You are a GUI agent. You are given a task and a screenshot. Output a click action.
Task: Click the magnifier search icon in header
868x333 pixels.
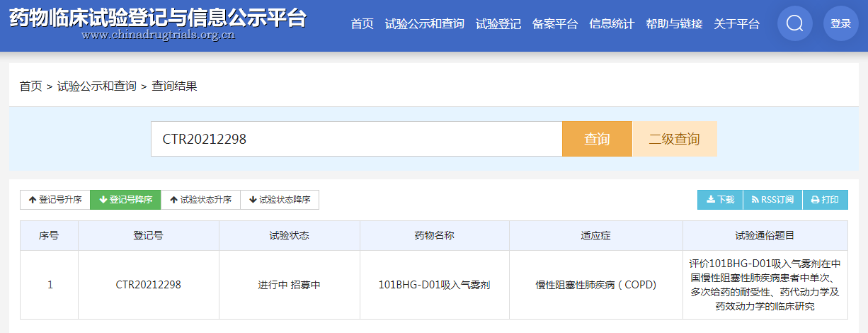click(794, 23)
